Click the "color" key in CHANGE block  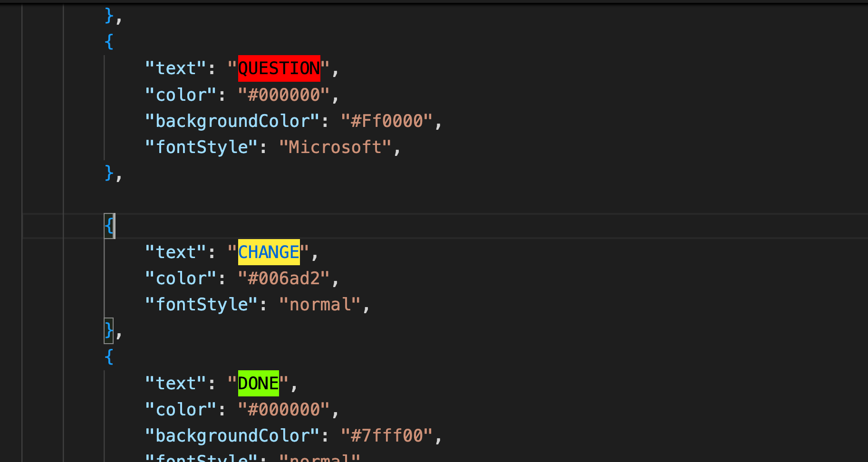[x=181, y=278]
